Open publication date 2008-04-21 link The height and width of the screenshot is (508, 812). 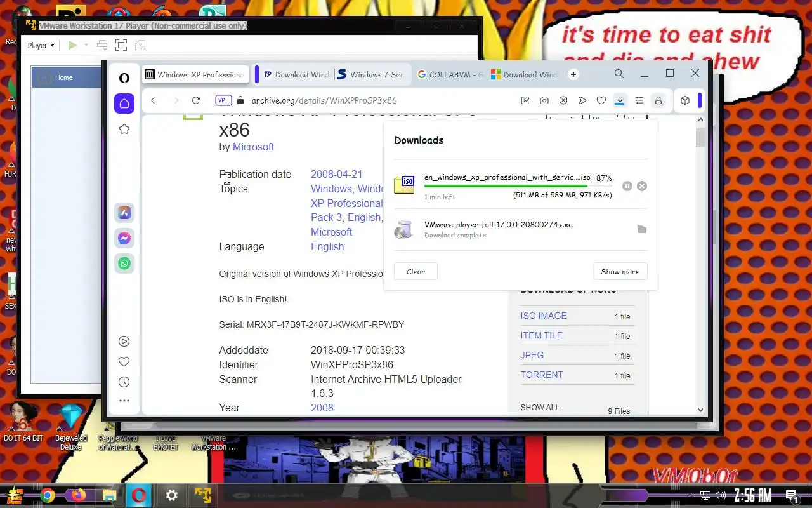point(336,174)
